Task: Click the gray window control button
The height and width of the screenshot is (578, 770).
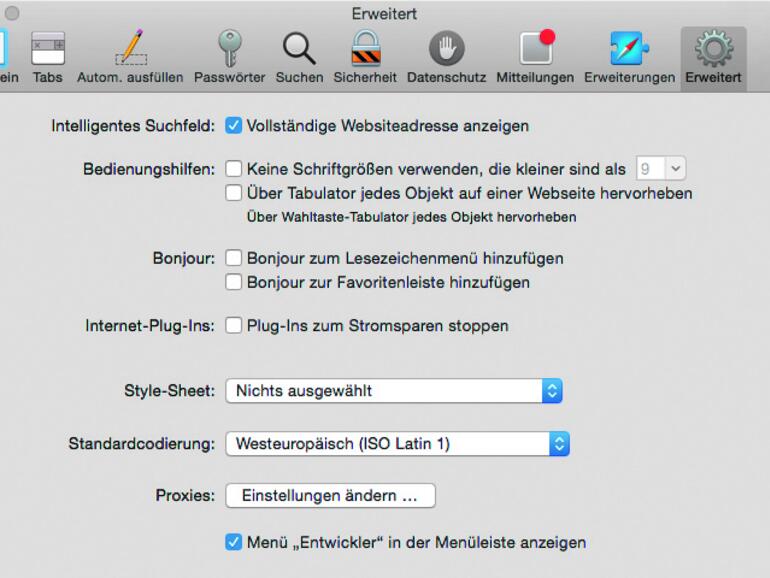Action: click(12, 13)
